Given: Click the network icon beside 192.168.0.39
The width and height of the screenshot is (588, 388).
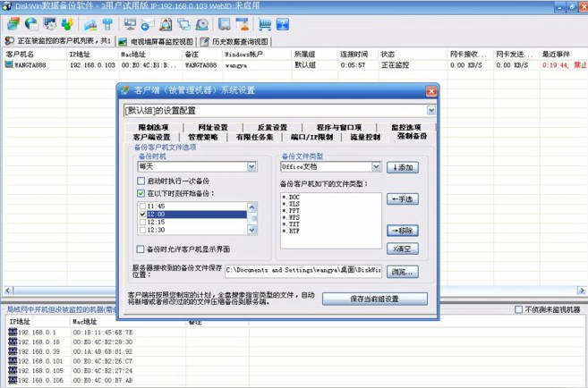Looking at the screenshot, I should point(13,351).
